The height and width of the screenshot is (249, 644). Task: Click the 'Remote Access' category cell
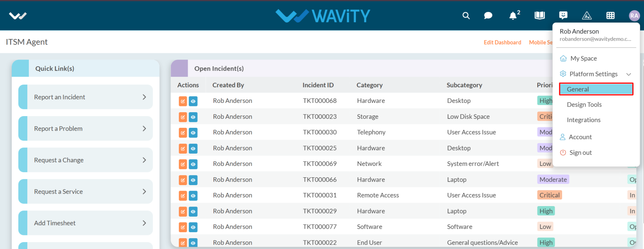(378, 196)
